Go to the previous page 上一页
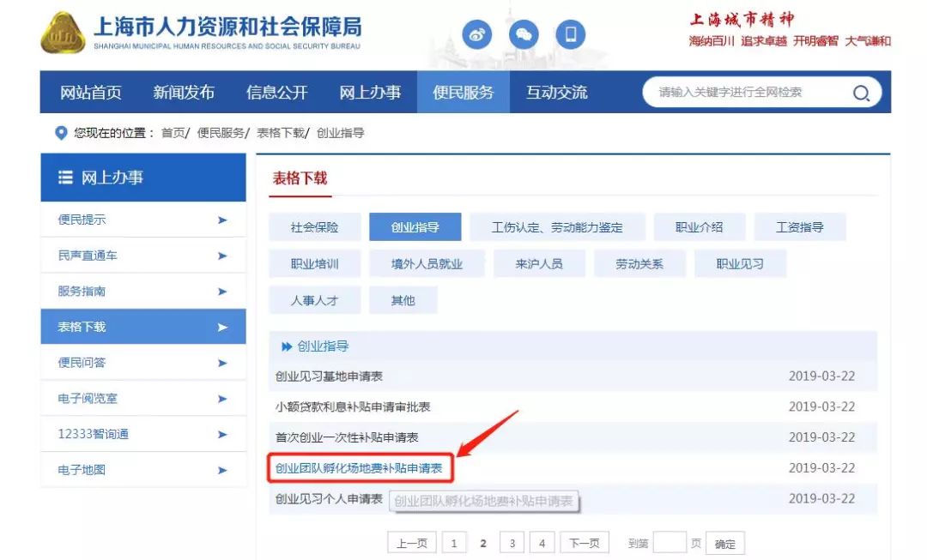The height and width of the screenshot is (560, 927). [x=411, y=544]
